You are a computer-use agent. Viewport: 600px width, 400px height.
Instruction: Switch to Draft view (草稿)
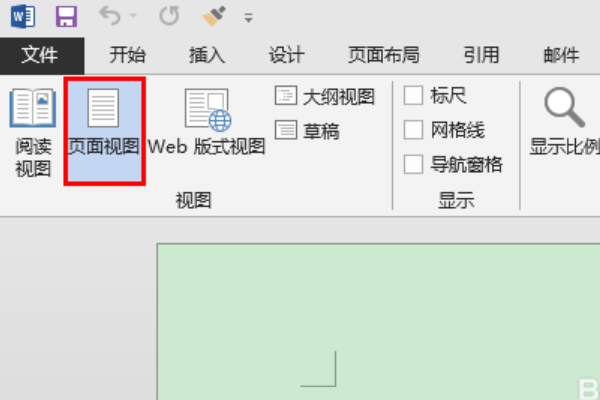coord(307,131)
